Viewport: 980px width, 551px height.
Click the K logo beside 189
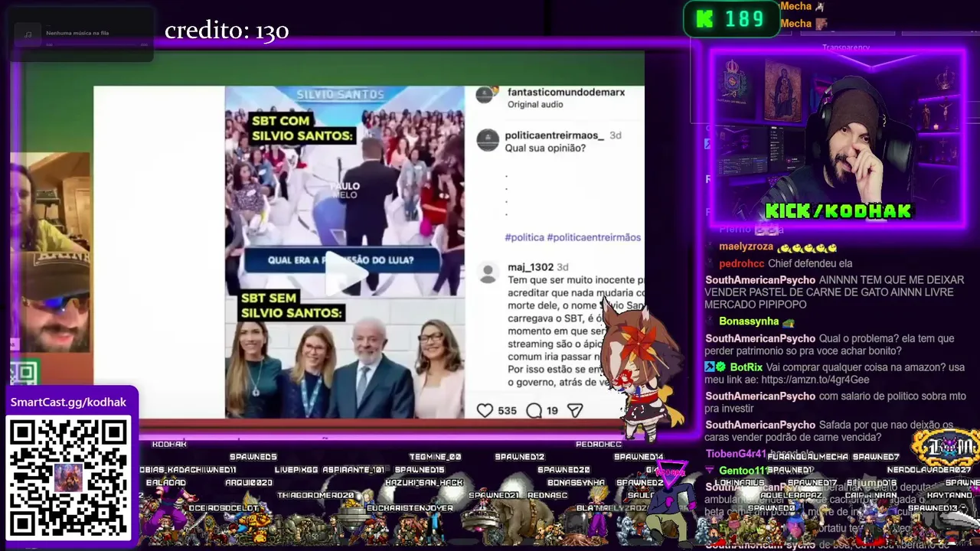(704, 20)
